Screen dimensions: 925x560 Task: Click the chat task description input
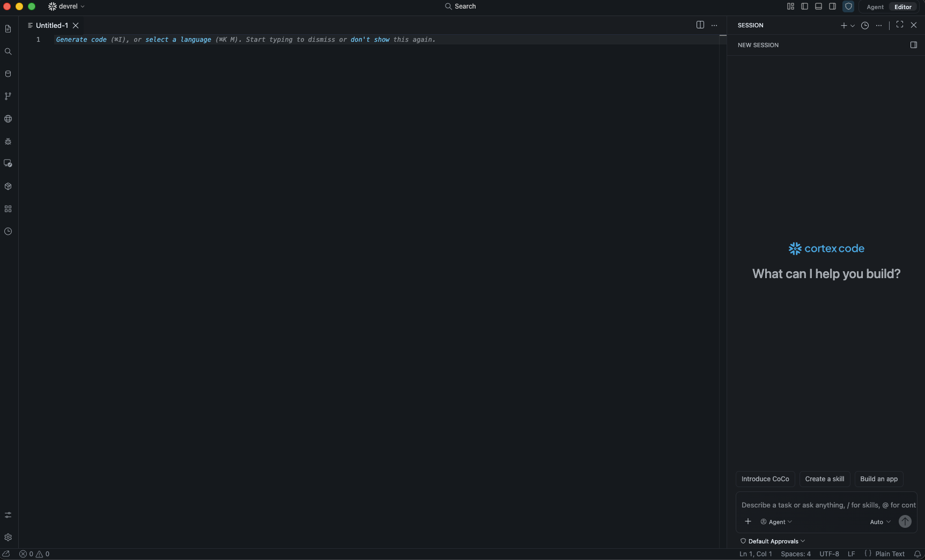pyautogui.click(x=828, y=505)
